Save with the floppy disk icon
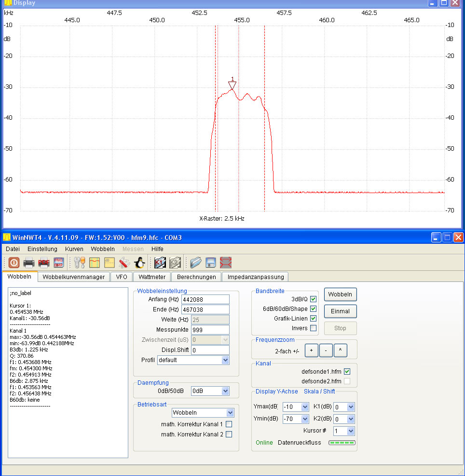Image resolution: width=465 pixels, height=476 pixels. click(x=210, y=263)
